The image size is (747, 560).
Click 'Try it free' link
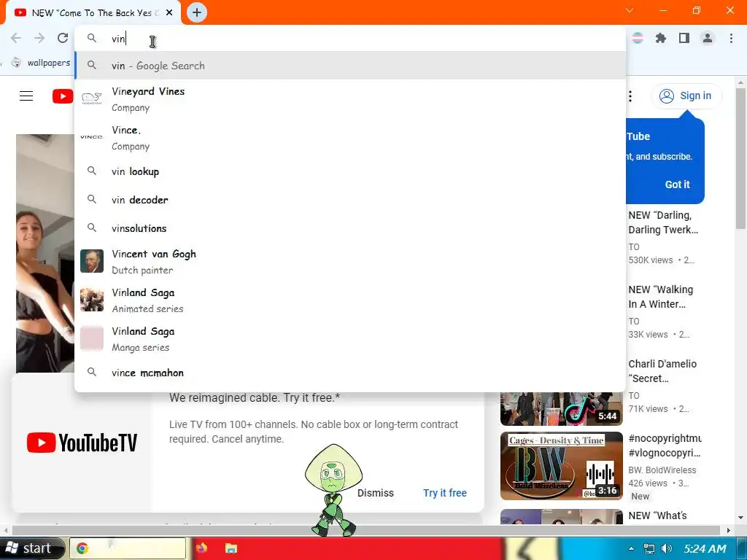444,493
